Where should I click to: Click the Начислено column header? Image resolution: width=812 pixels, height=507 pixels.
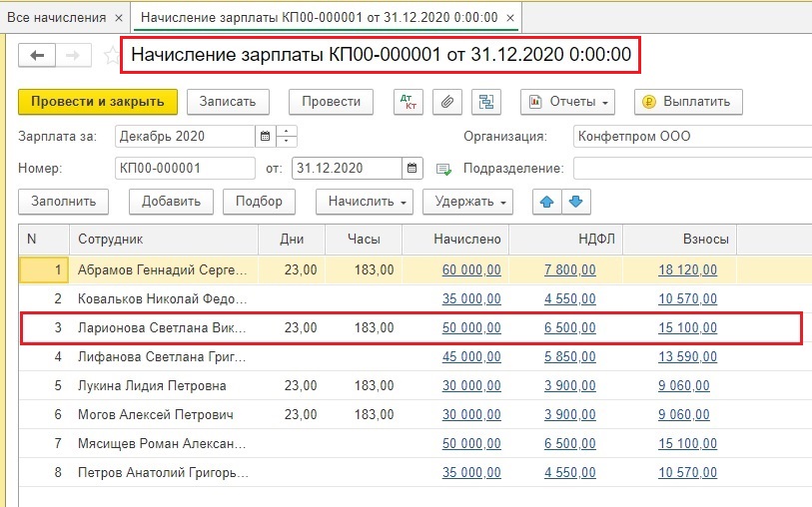[x=455, y=239]
